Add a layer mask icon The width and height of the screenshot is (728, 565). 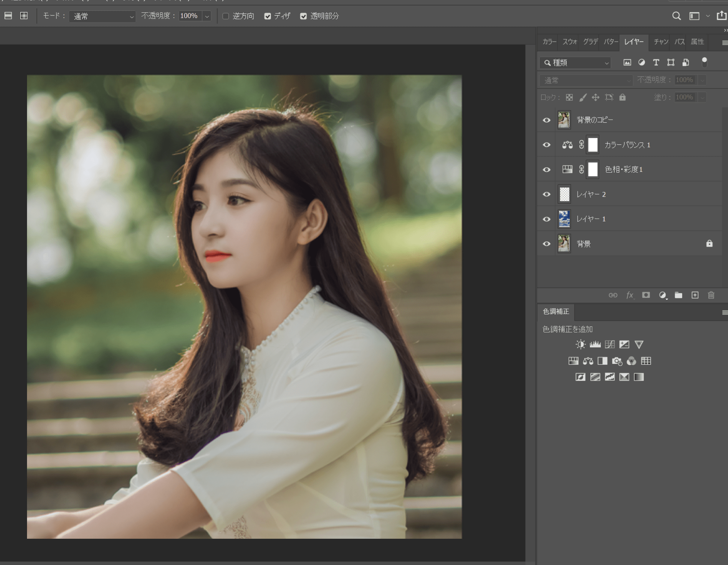click(646, 295)
